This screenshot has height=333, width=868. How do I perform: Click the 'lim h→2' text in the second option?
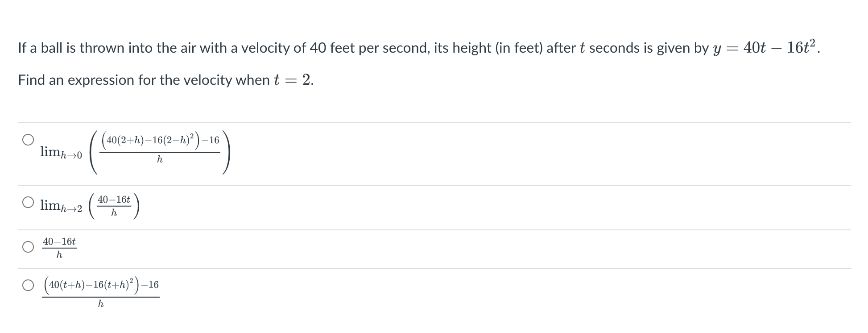(61, 206)
